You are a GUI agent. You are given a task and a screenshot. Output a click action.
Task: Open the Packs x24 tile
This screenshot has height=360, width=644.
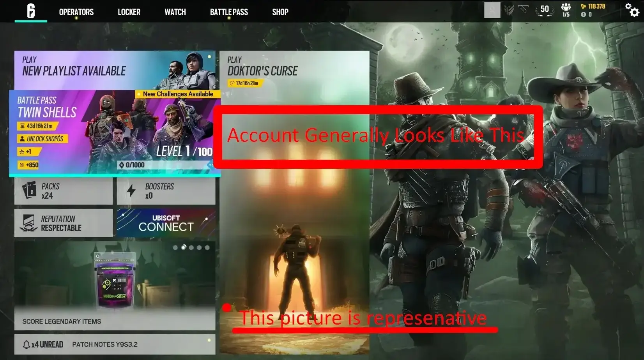(63, 191)
